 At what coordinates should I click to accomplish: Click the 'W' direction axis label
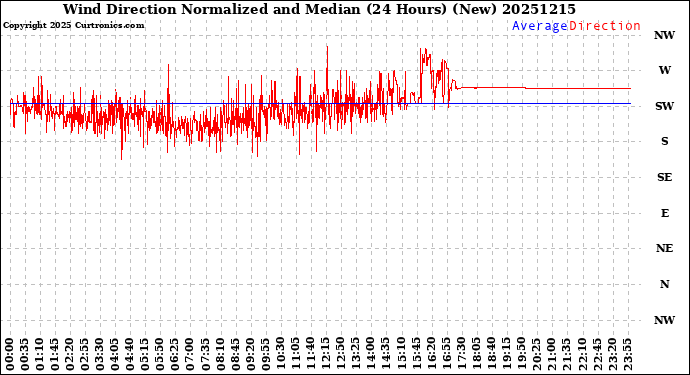pyautogui.click(x=664, y=70)
